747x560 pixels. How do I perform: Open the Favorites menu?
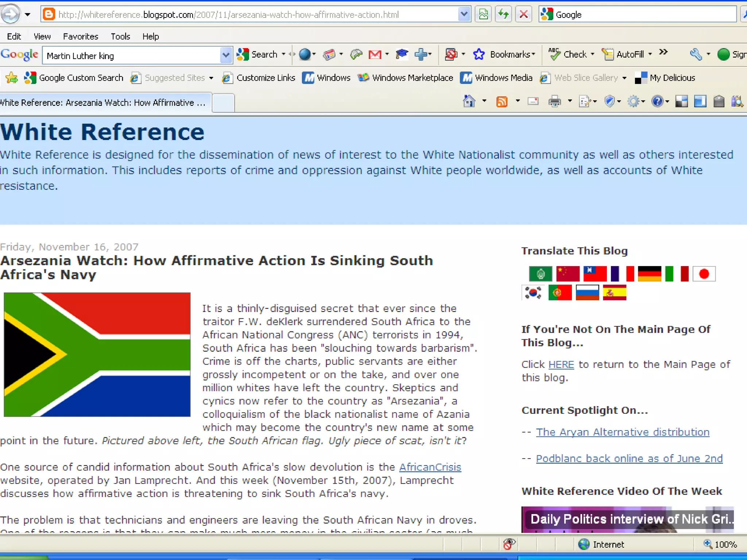coord(81,36)
